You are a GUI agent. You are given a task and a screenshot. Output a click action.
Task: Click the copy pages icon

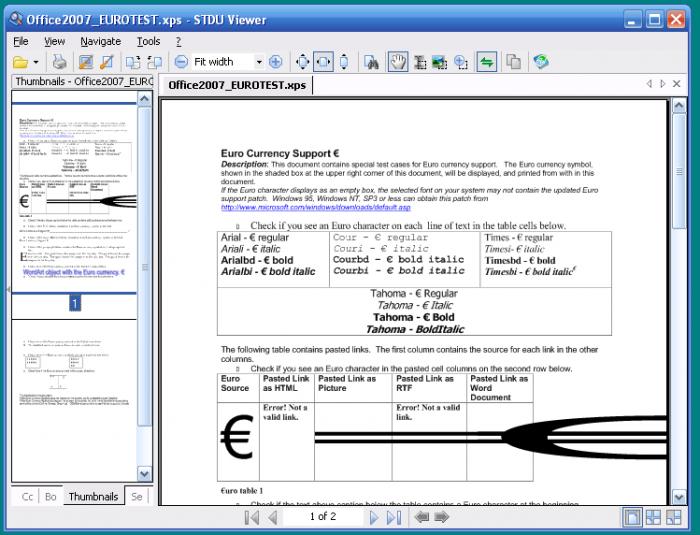(514, 62)
